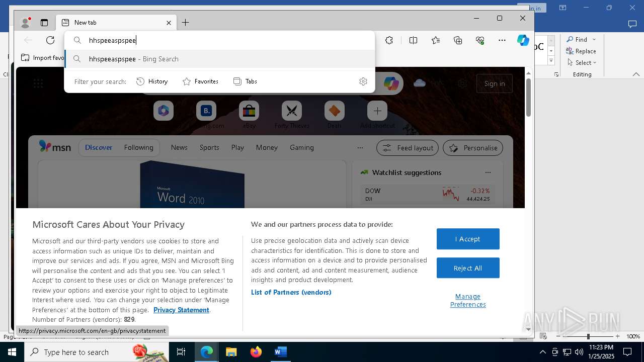This screenshot has height=362, width=644.
Task: Select the hhspeeaspspee Bing Search suggestion
Action: point(220,59)
